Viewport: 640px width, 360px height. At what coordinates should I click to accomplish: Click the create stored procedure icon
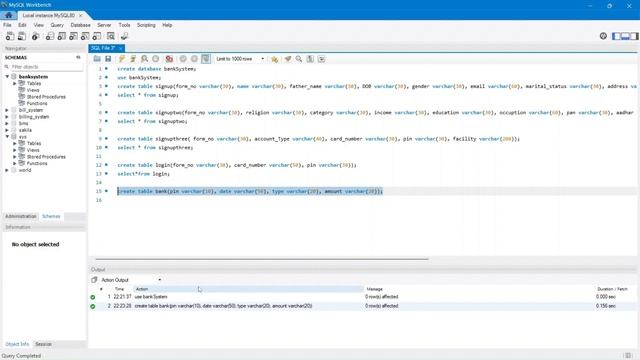(x=85, y=36)
